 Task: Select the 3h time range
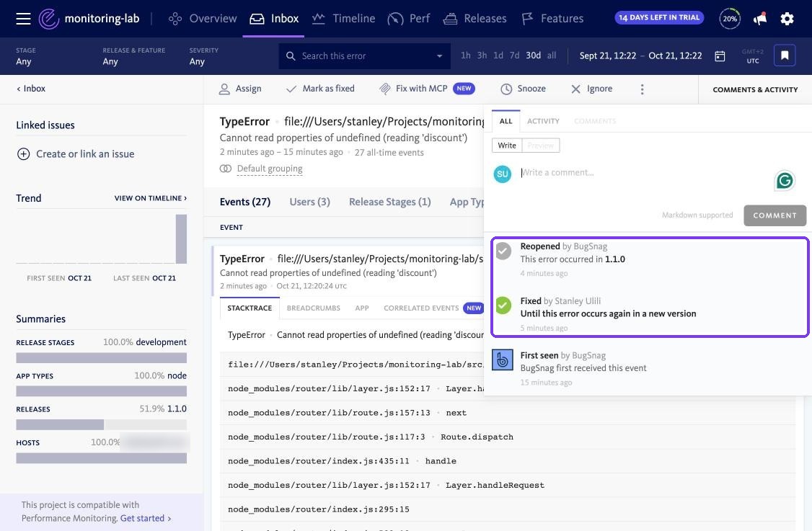482,55
